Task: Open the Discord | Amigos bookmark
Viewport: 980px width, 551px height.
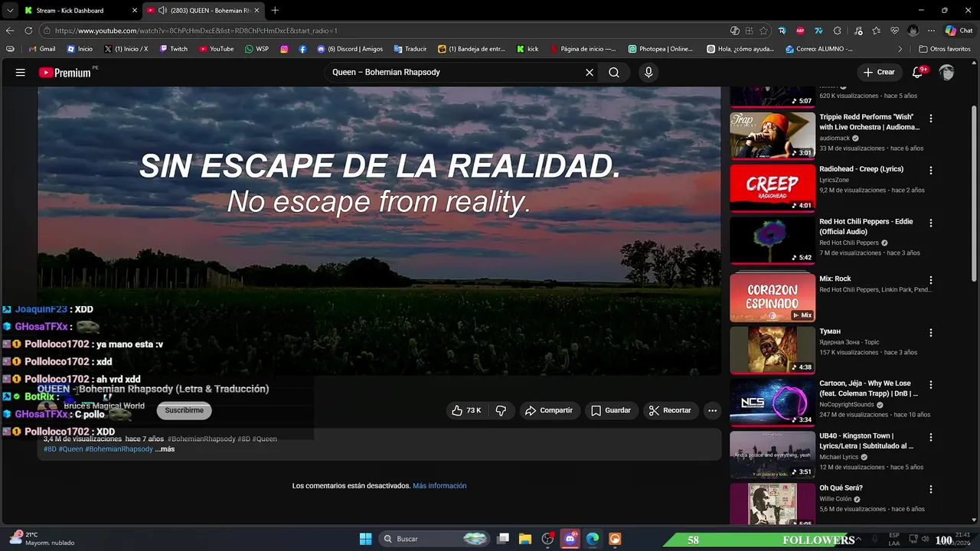Action: coord(350,49)
